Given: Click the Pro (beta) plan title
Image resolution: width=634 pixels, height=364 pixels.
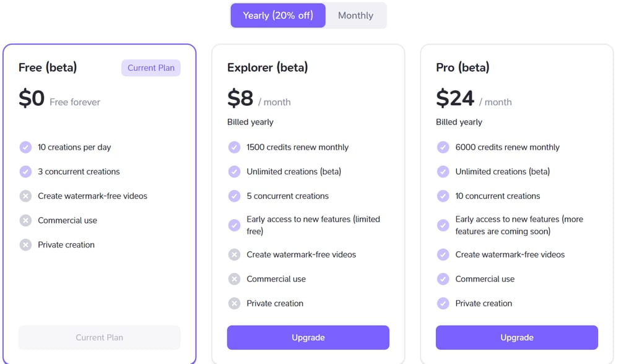Looking at the screenshot, I should tap(462, 67).
